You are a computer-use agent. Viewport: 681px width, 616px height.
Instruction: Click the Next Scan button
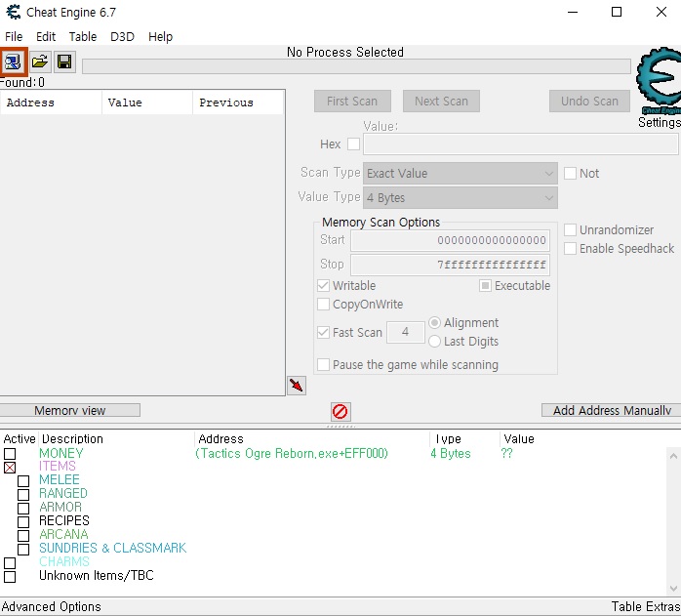pos(441,102)
